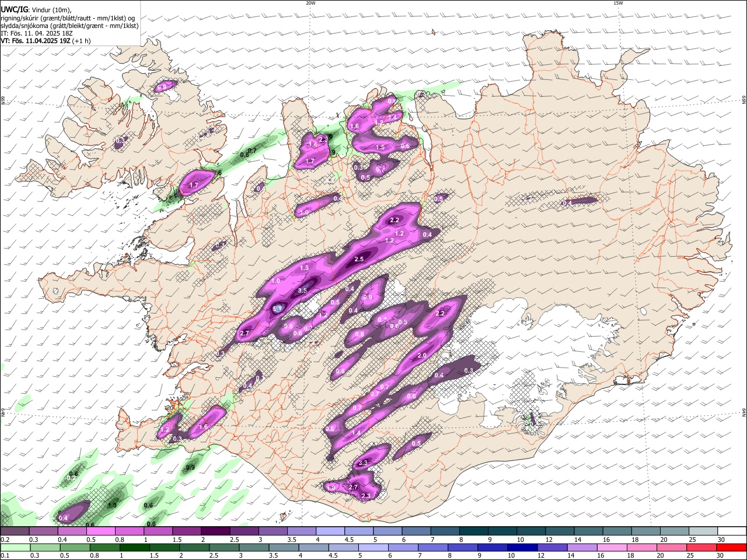Click the 'rigning/skúrir' legend description line
The width and height of the screenshot is (747, 560).
coord(68,17)
